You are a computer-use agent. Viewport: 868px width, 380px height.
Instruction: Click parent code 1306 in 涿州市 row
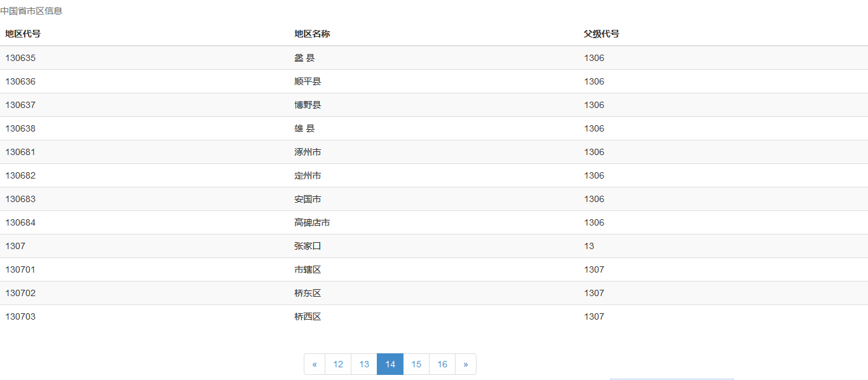(594, 152)
